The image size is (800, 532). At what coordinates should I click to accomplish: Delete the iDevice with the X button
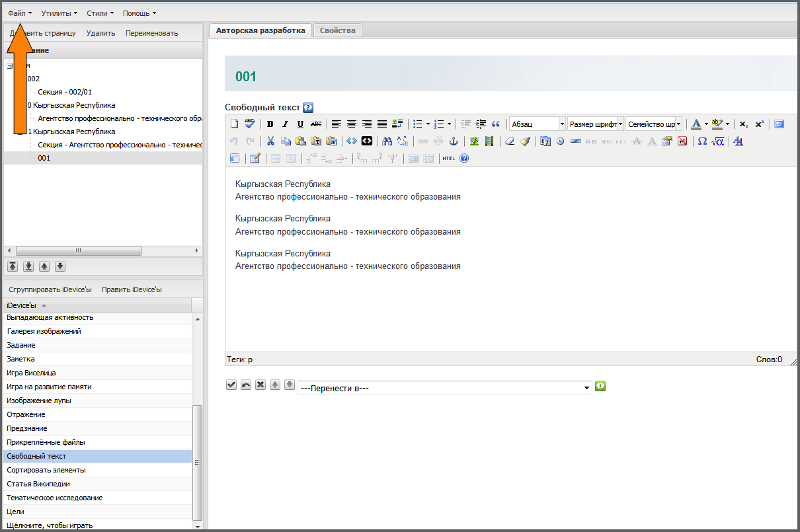pos(260,385)
